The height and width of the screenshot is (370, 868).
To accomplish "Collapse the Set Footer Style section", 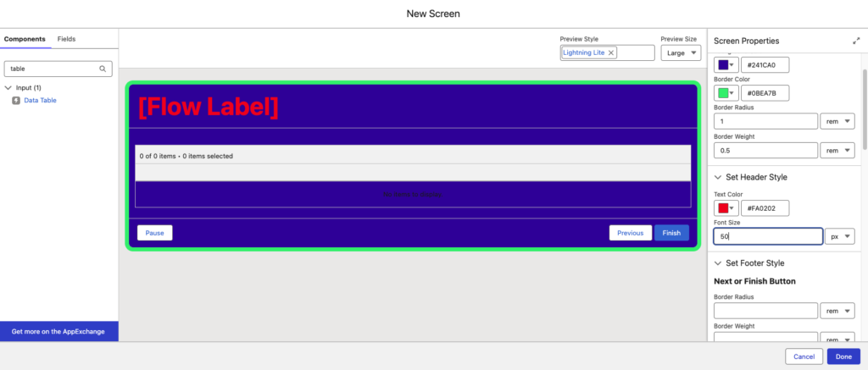I will pos(718,262).
